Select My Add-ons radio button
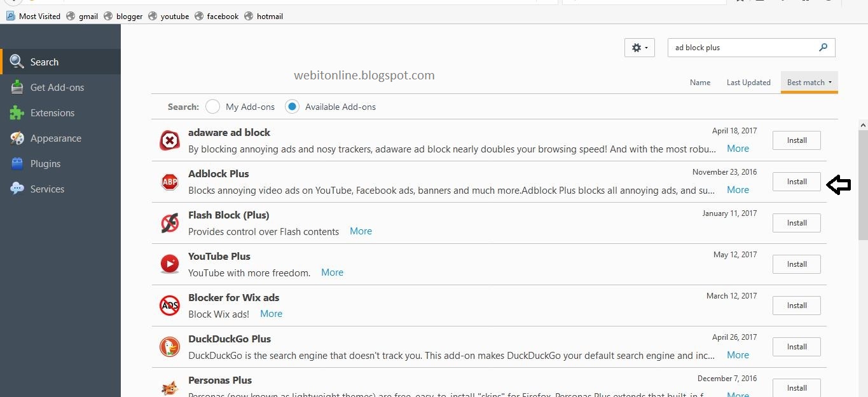868x397 pixels. pyautogui.click(x=213, y=107)
